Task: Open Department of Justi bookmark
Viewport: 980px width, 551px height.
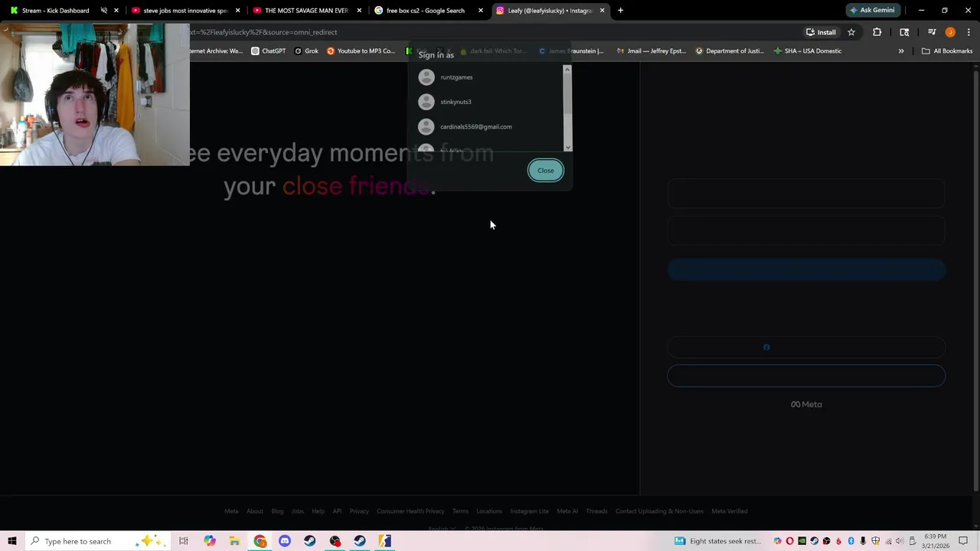Action: click(730, 51)
